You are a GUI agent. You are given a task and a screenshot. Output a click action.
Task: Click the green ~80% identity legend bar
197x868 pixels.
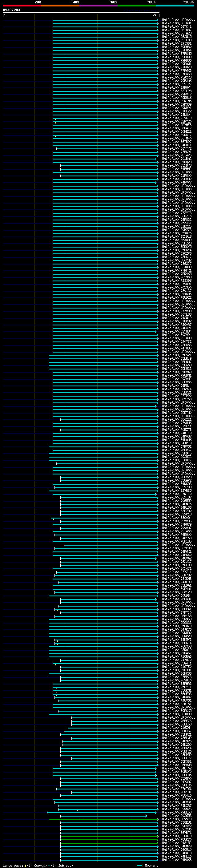pyautogui.click(x=137, y=6)
